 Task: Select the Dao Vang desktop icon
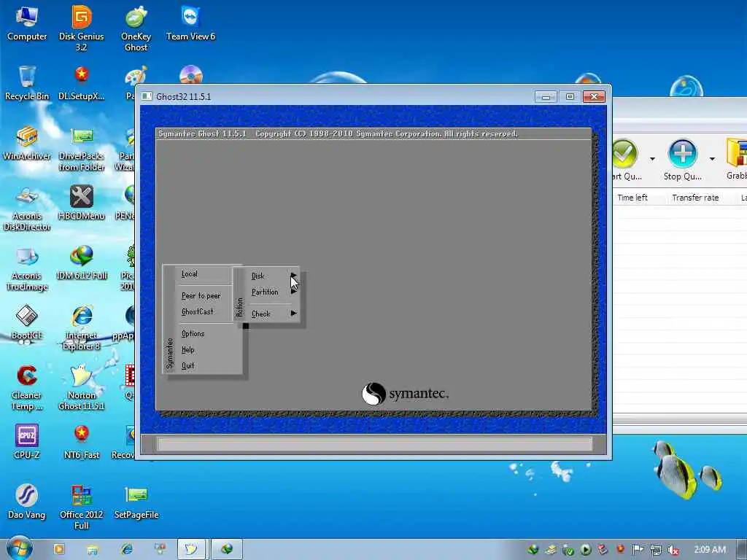point(27,502)
